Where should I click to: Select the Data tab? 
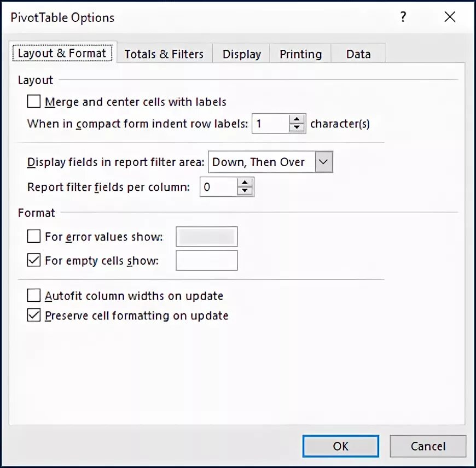pos(358,54)
